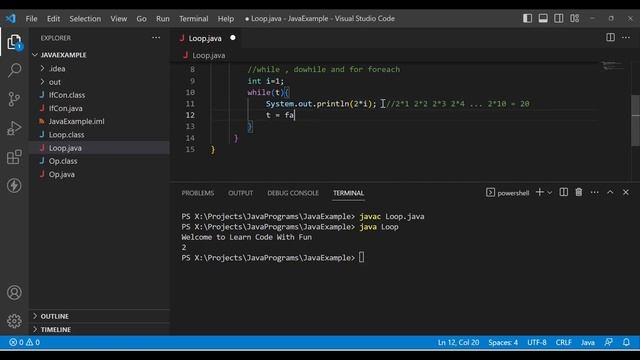
Task: Switch to the Problems tab
Action: (198, 193)
